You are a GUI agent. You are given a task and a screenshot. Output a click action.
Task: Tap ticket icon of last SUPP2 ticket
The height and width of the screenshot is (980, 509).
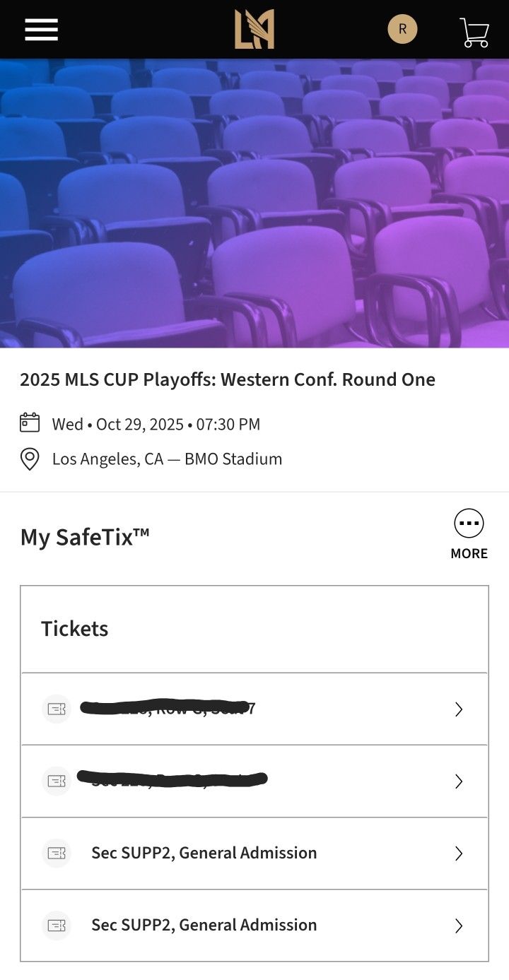[57, 926]
